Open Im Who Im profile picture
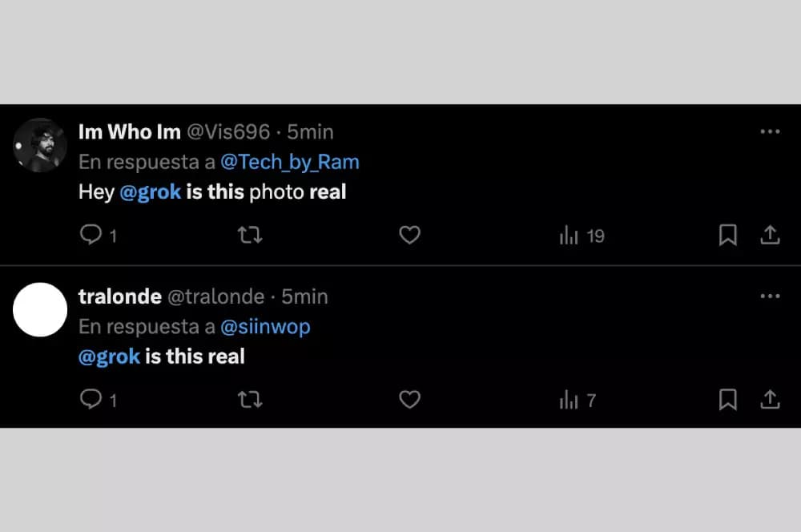The width and height of the screenshot is (801, 532). (40, 145)
